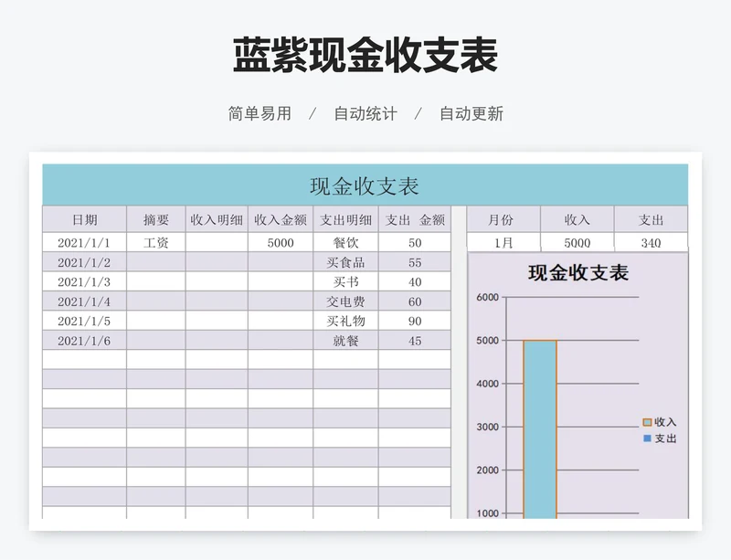Click the 3000 axis label
This screenshot has height=560, width=731.
click(488, 428)
